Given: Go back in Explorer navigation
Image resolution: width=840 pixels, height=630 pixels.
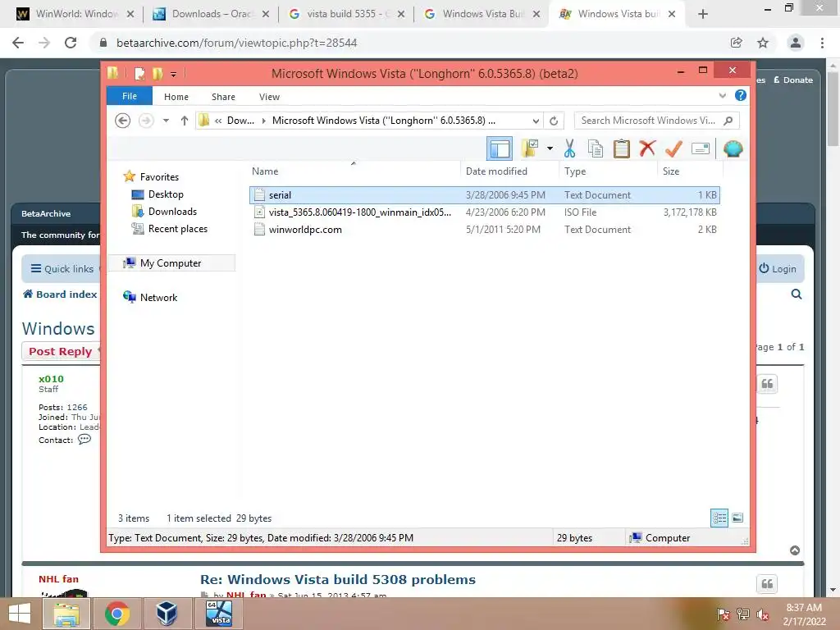Looking at the screenshot, I should pyautogui.click(x=123, y=121).
